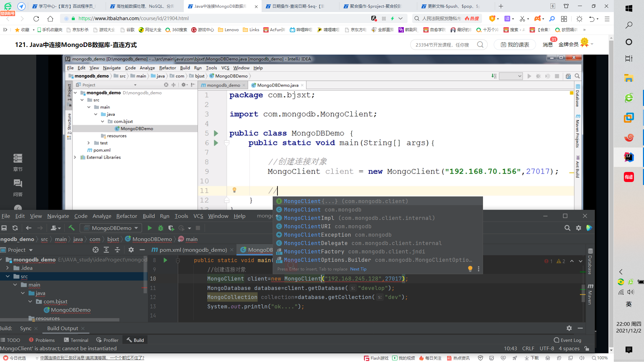The image size is (644, 362).
Task: Click Next Tip link in completion popup
Action: [x=358, y=269]
